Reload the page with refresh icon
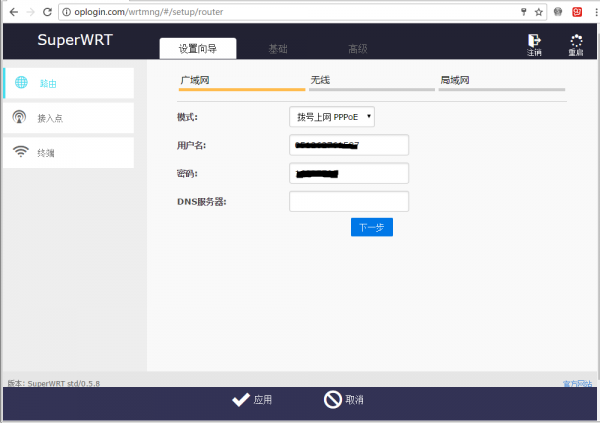Viewport: 600px width, 423px height. (47, 12)
